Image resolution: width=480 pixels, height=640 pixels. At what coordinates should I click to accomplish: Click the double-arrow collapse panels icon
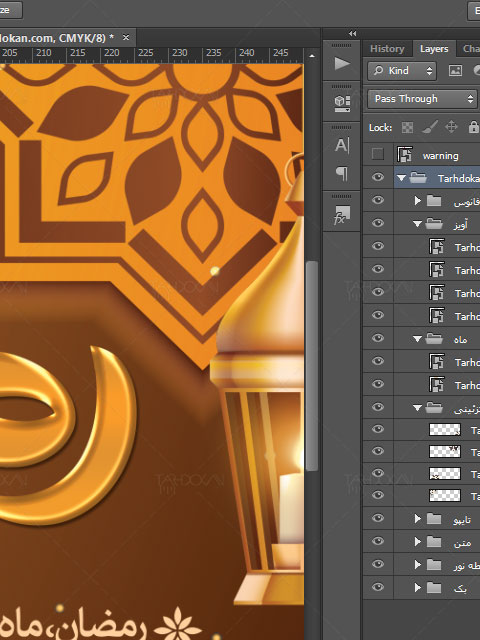[x=353, y=33]
